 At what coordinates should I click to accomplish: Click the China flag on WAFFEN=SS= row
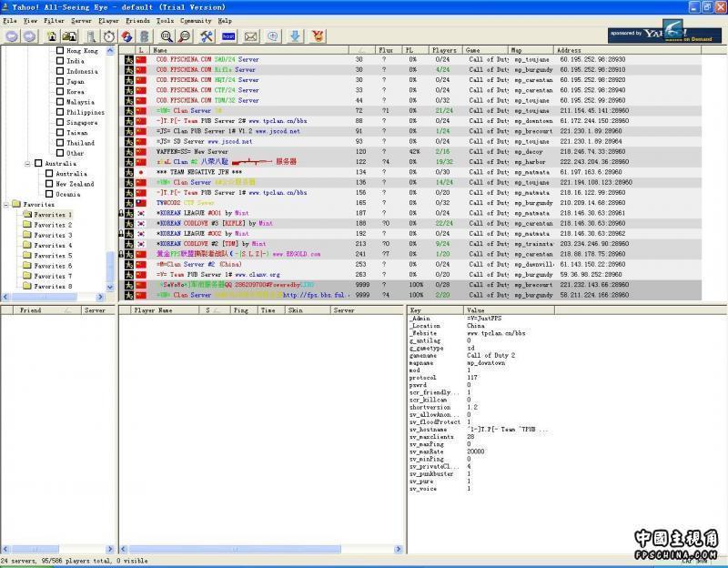[141, 151]
